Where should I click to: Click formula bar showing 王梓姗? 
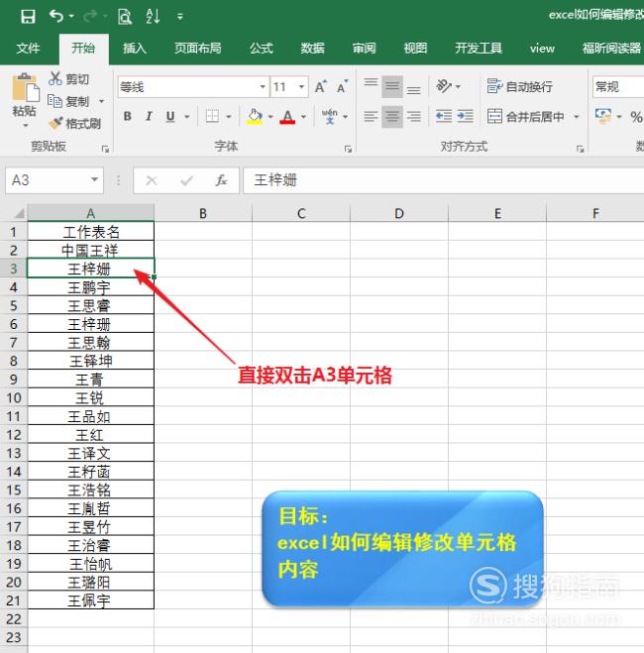pyautogui.click(x=443, y=180)
